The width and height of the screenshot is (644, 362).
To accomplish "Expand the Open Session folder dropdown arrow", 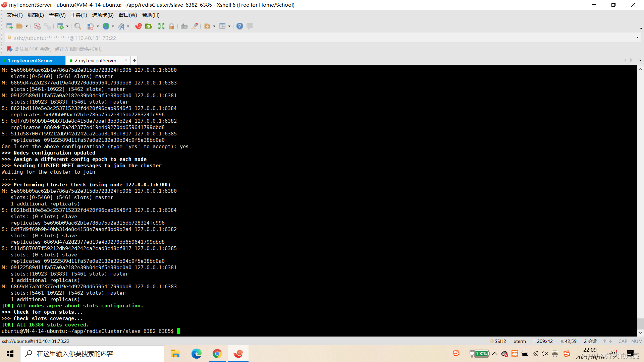I will [27, 26].
